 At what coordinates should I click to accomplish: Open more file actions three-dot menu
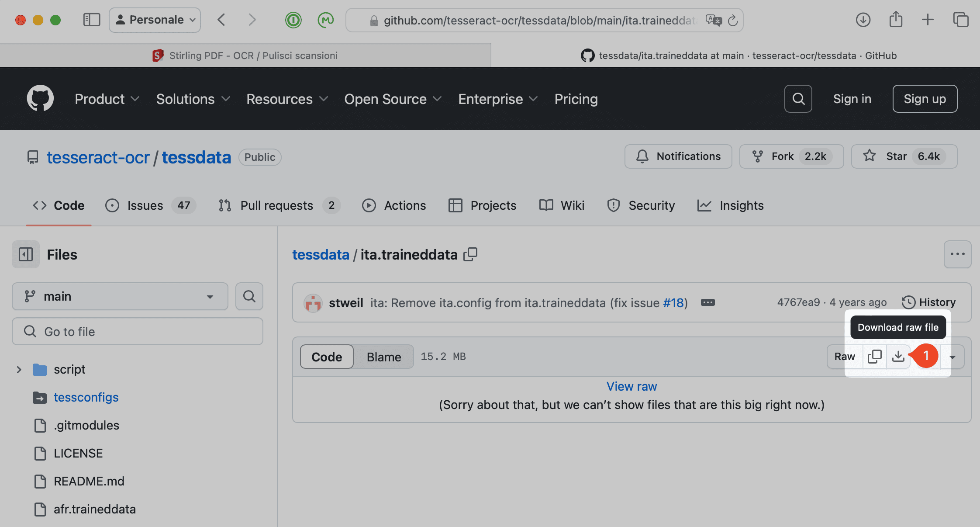click(957, 254)
